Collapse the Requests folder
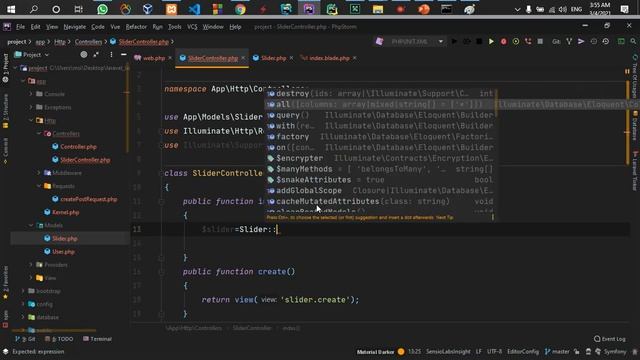 click(x=39, y=186)
